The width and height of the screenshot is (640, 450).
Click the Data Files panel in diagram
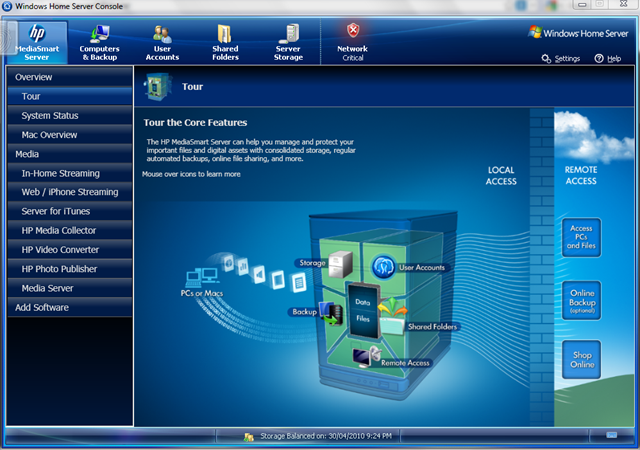363,310
